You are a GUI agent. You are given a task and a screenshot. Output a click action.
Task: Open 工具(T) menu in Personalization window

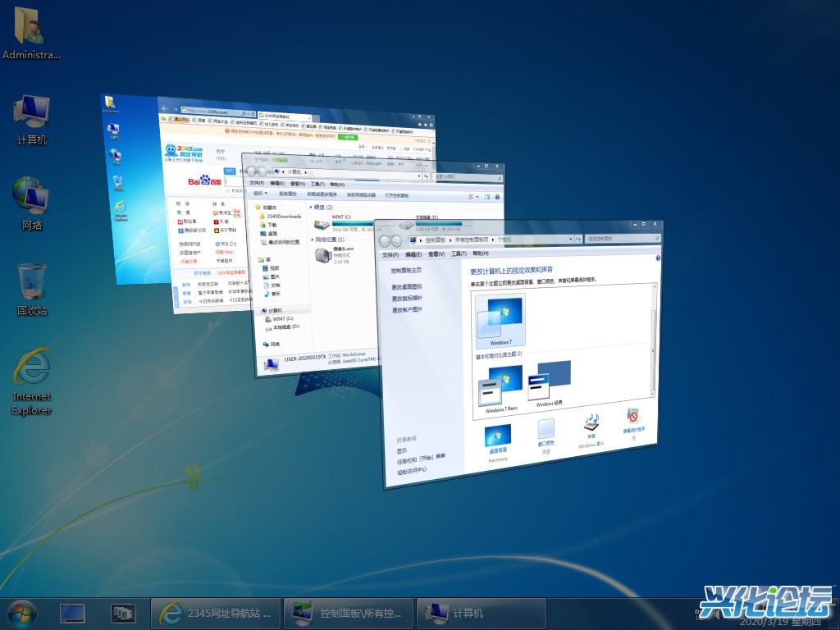tap(459, 253)
